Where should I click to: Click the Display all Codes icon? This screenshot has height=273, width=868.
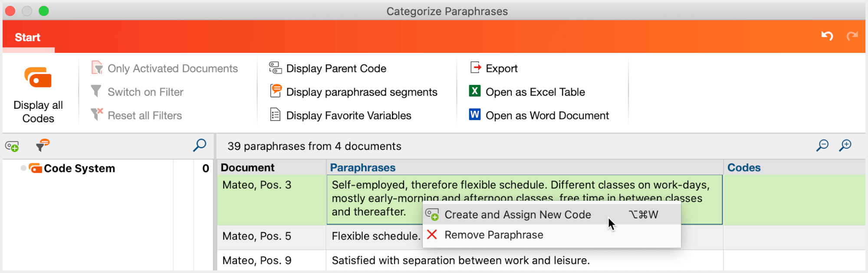pos(38,78)
